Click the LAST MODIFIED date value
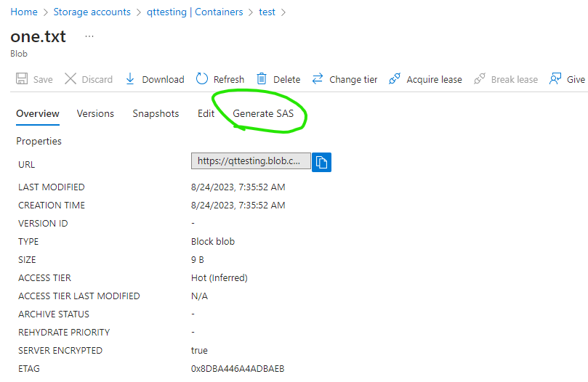The height and width of the screenshot is (382, 588). tap(238, 187)
